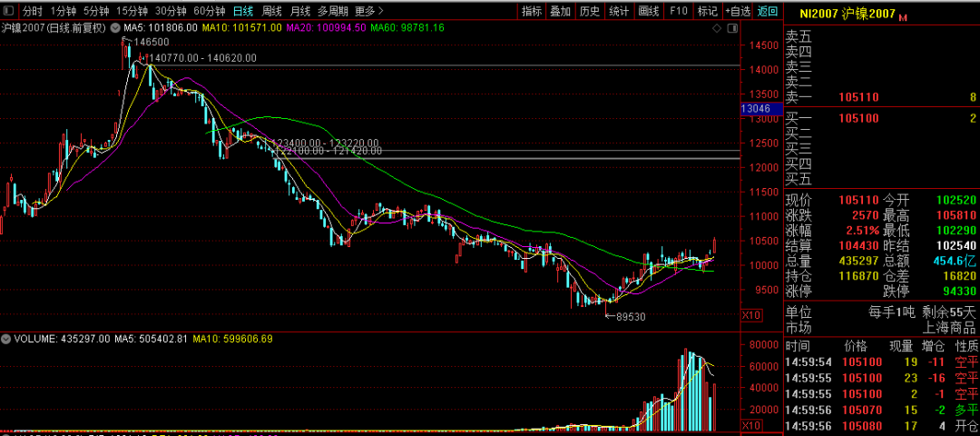Select the 日线 daily chart tab

coord(242,11)
